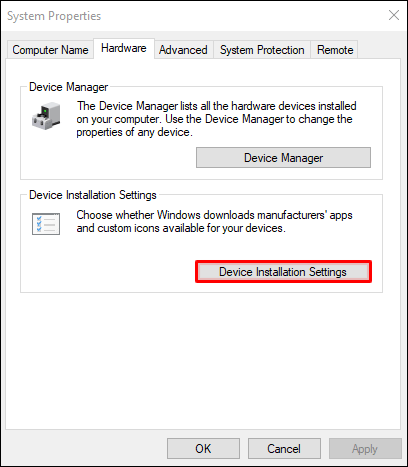Open Device Manager via its button
The height and width of the screenshot is (467, 408).
[283, 158]
